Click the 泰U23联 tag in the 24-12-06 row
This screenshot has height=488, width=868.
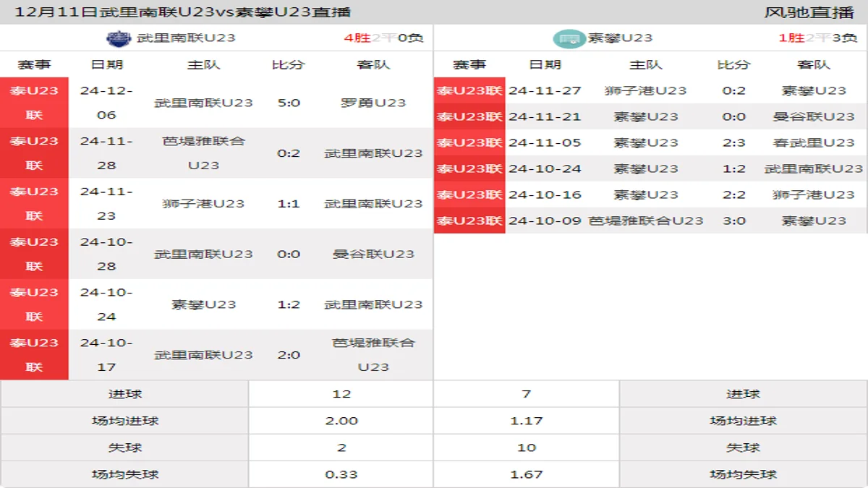click(34, 103)
